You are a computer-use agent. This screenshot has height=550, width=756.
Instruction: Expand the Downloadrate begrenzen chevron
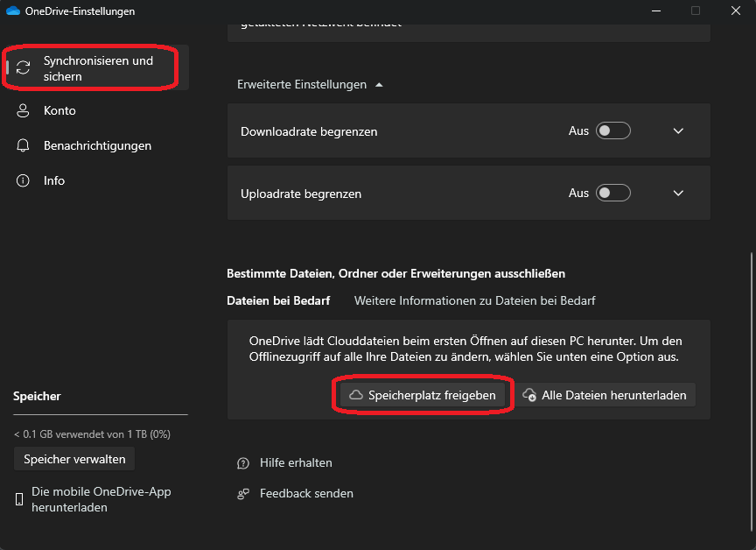(678, 130)
